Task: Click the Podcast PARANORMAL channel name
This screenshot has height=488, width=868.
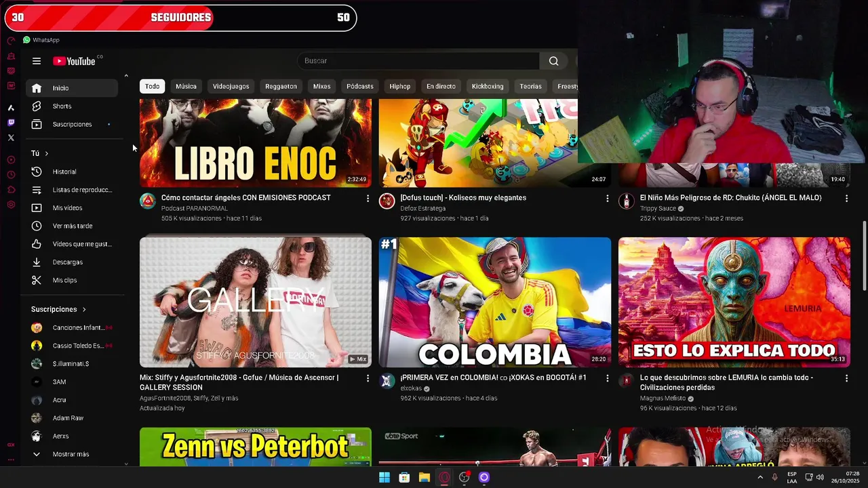Action: [195, 209]
